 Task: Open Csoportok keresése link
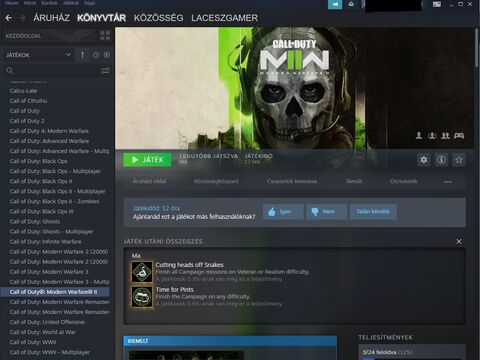[292, 181]
